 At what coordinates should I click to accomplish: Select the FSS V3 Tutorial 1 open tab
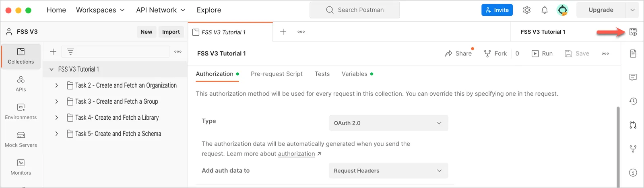[230, 32]
